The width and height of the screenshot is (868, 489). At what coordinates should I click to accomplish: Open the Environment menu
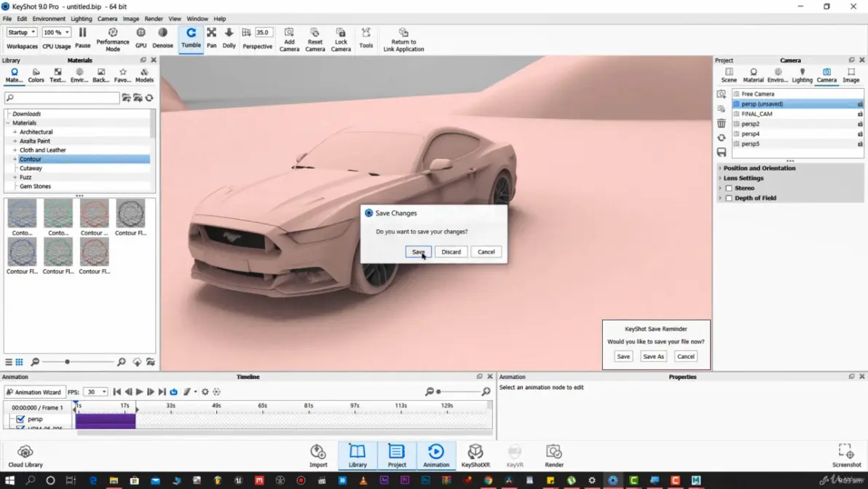point(49,19)
